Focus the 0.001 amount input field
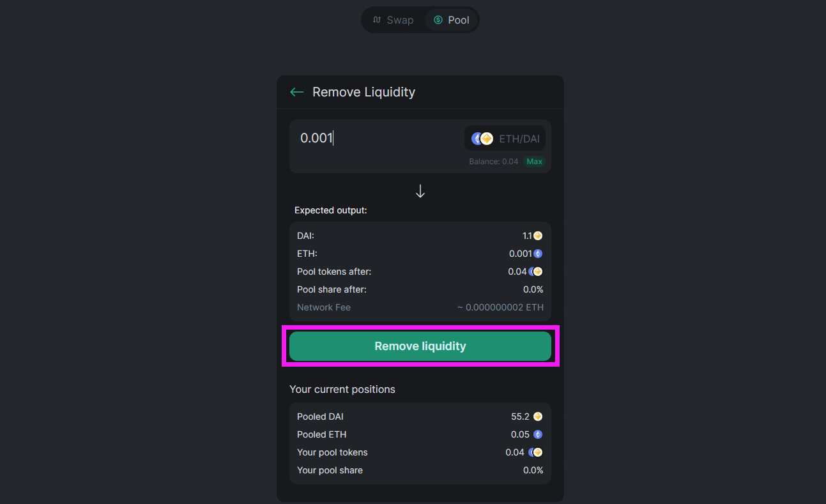826x504 pixels. pyautogui.click(x=377, y=138)
